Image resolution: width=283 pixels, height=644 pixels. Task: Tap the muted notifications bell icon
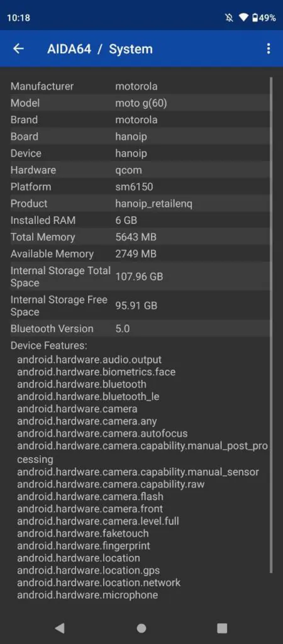coord(229,18)
